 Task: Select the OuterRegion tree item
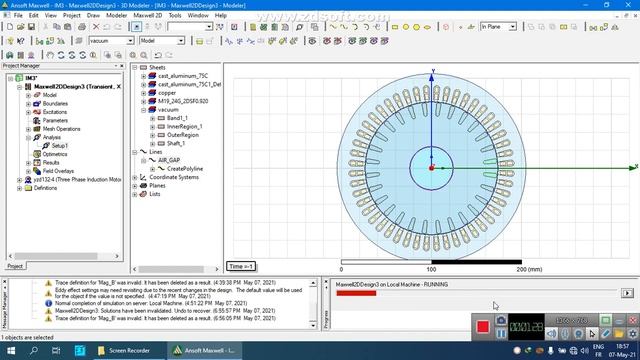182,135
